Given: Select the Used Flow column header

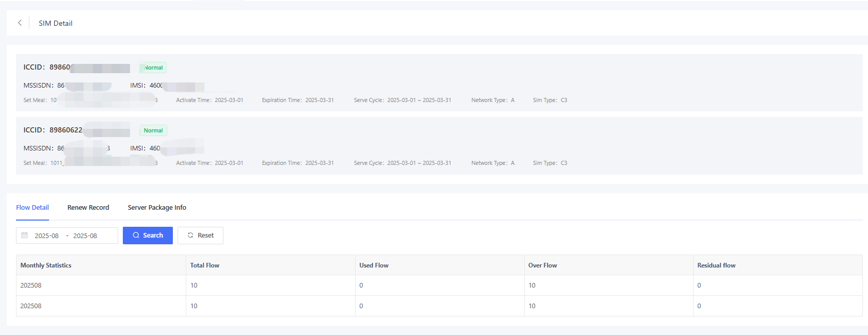Looking at the screenshot, I should coord(374,265).
